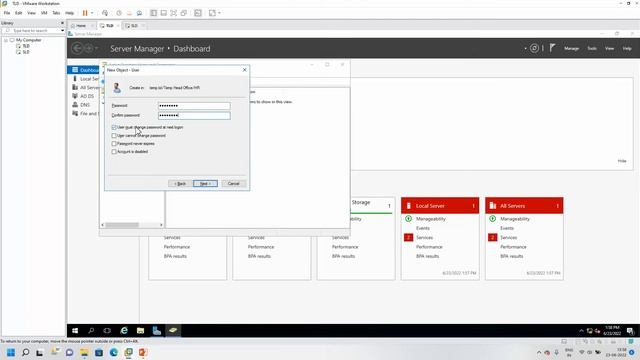
Task: Open the Server Manager View menu
Action: 609,48
